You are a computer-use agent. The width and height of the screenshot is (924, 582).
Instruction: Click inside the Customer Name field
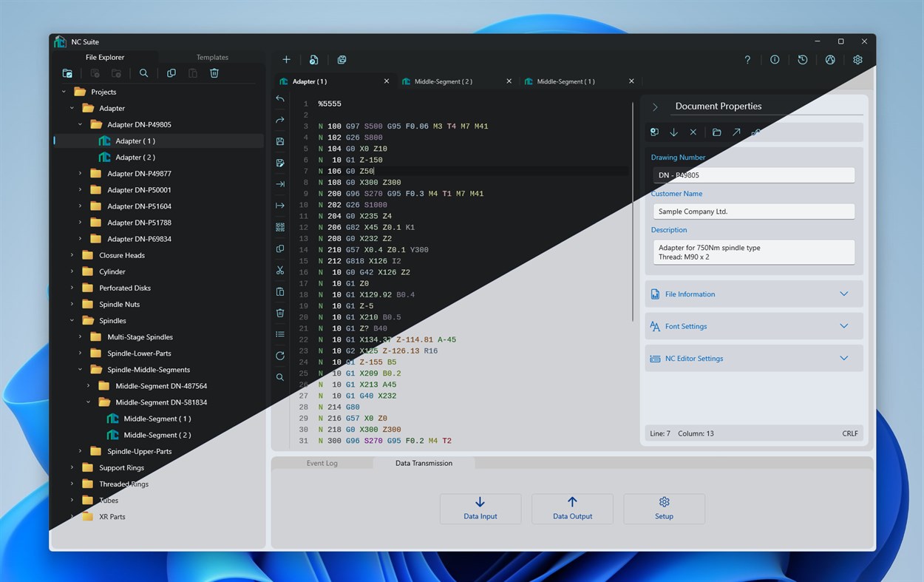[x=753, y=211]
